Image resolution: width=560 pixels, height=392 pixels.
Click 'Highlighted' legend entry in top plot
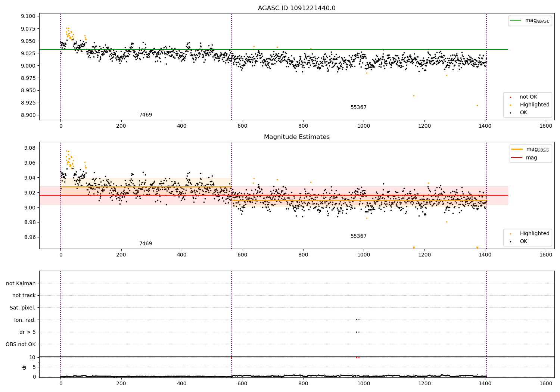(x=530, y=105)
